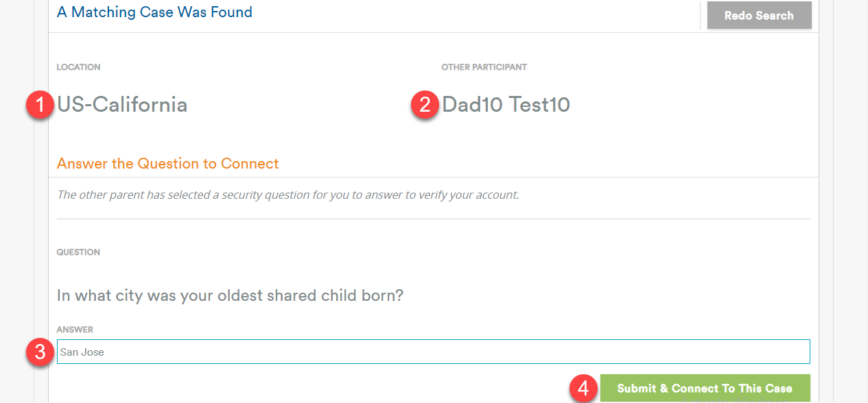Click the red number 4 marker

583,389
